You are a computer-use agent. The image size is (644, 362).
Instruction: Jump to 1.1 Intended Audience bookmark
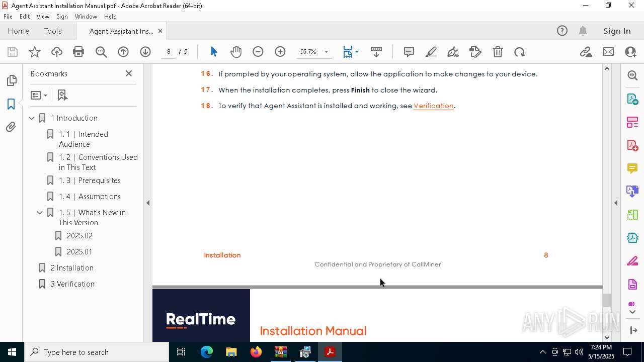[x=84, y=139]
